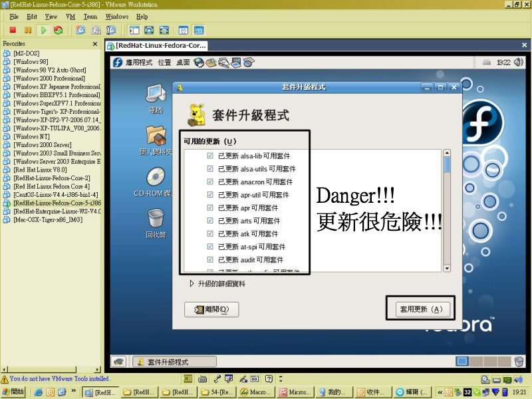Click the trash icon in Fedora bottom panel

(519, 361)
